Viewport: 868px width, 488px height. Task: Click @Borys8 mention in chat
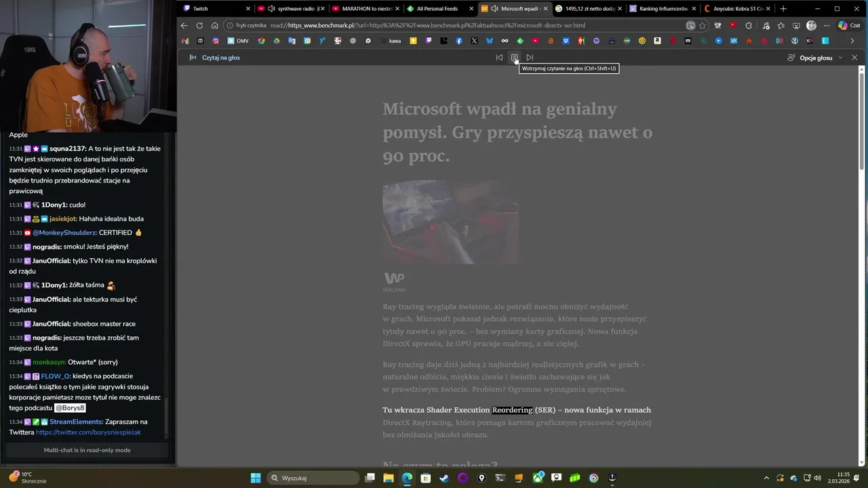point(70,408)
